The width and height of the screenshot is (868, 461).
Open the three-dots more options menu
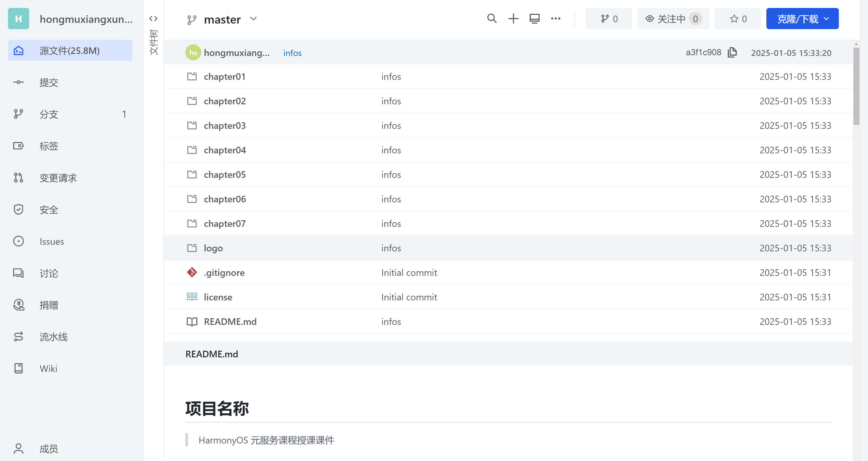point(555,19)
